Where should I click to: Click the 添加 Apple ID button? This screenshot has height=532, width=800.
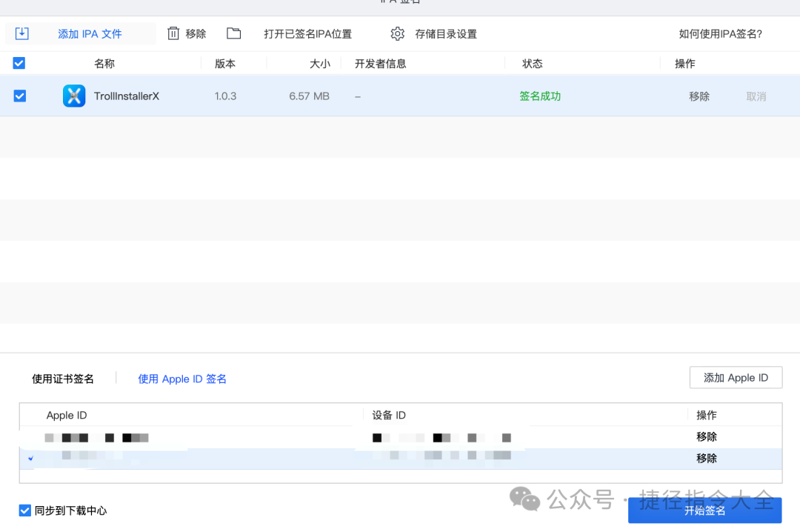coord(736,377)
